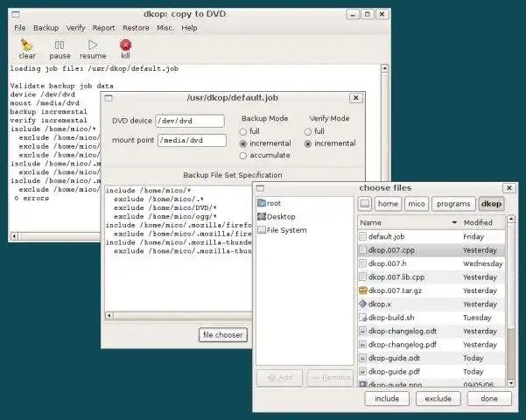Click the dkop.007.h file icon
Viewport: 526px width, 420px height.
pyautogui.click(x=362, y=263)
